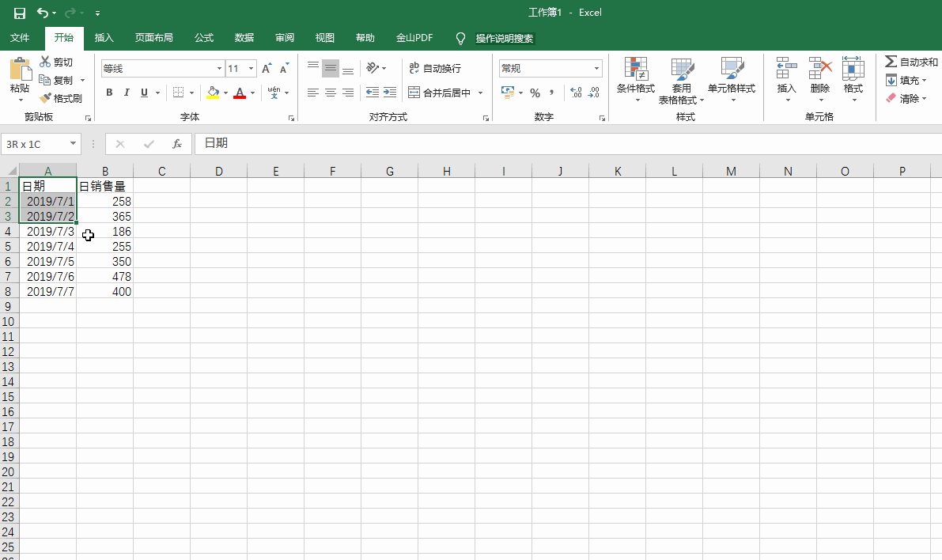Apply the yellow fill color to cells
This screenshot has width=942, height=560.
pos(213,93)
